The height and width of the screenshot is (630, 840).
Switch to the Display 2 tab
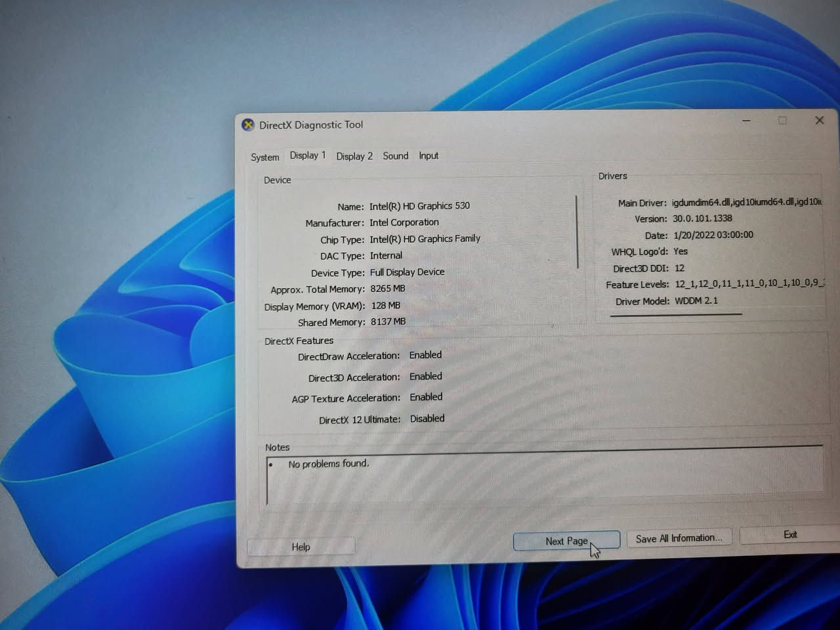pyautogui.click(x=354, y=156)
